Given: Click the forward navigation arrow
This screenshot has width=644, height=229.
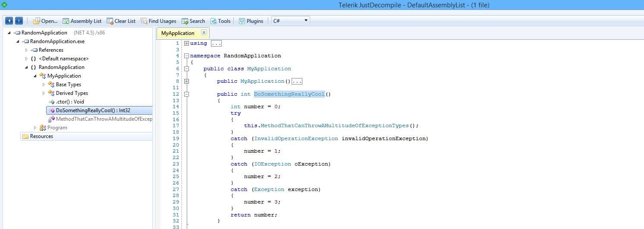Looking at the screenshot, I should (19, 21).
